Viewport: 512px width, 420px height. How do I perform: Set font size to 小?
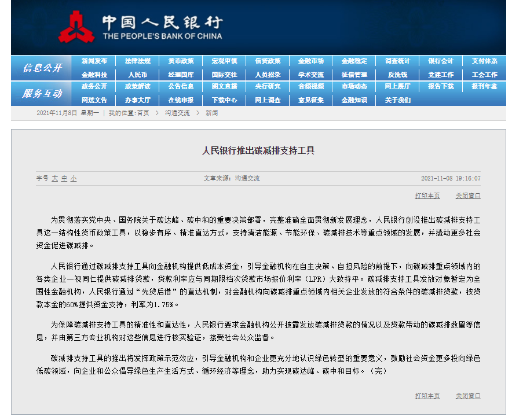pos(74,178)
